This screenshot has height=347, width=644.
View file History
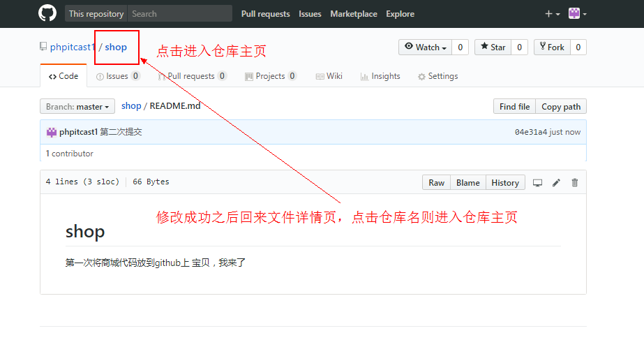click(504, 183)
